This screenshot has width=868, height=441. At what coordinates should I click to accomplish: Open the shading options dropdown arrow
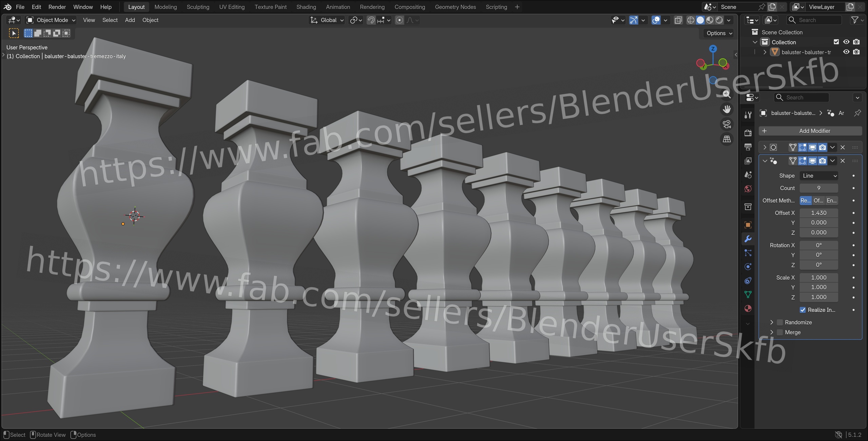729,20
